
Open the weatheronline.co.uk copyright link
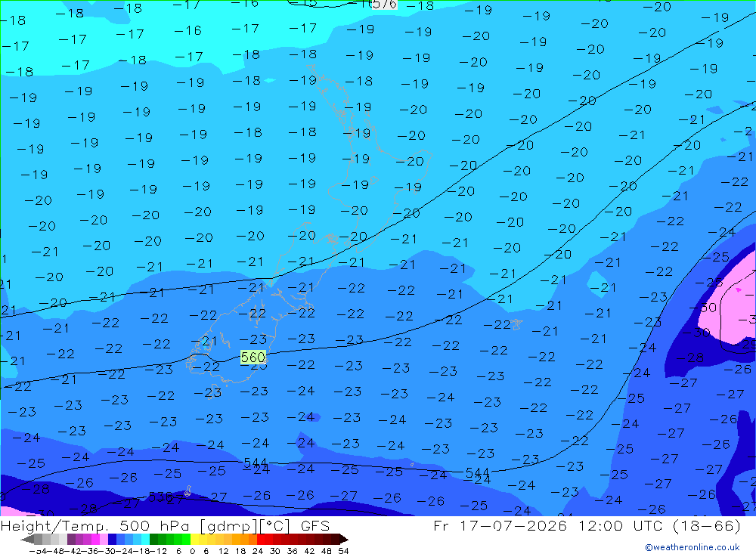692,547
